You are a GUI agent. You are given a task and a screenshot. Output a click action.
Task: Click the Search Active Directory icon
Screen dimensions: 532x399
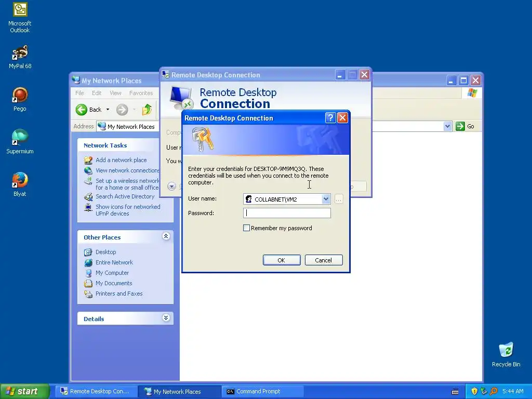[x=88, y=196]
